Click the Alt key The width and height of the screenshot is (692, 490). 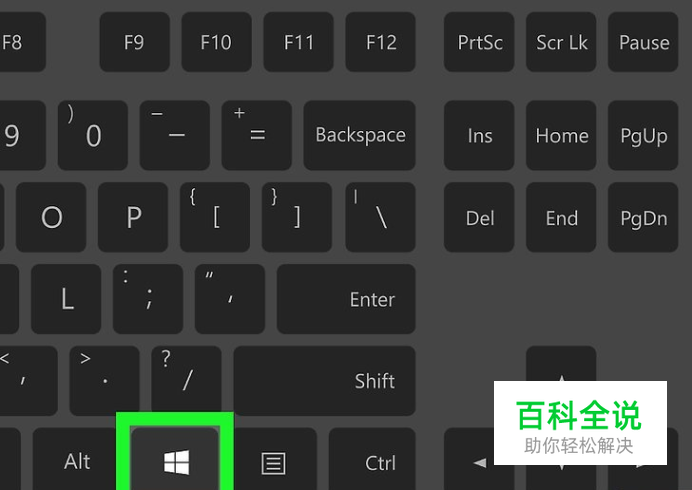(75, 459)
